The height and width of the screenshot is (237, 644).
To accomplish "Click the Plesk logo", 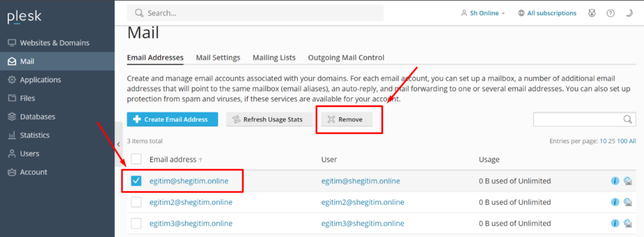I will [x=25, y=17].
